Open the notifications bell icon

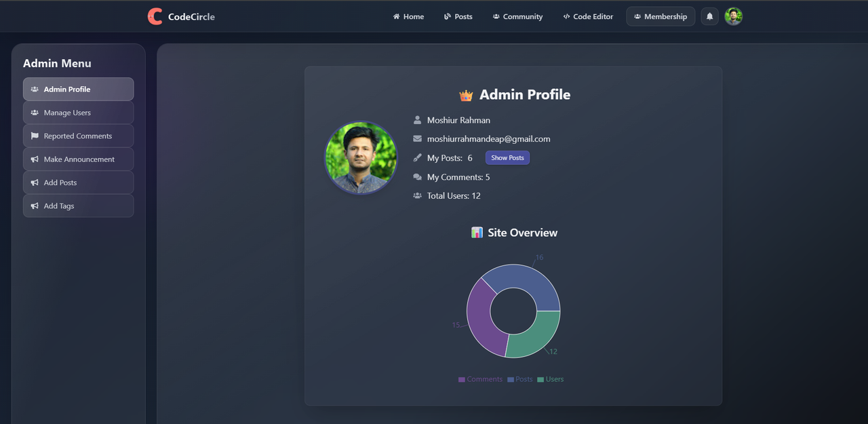[710, 16]
